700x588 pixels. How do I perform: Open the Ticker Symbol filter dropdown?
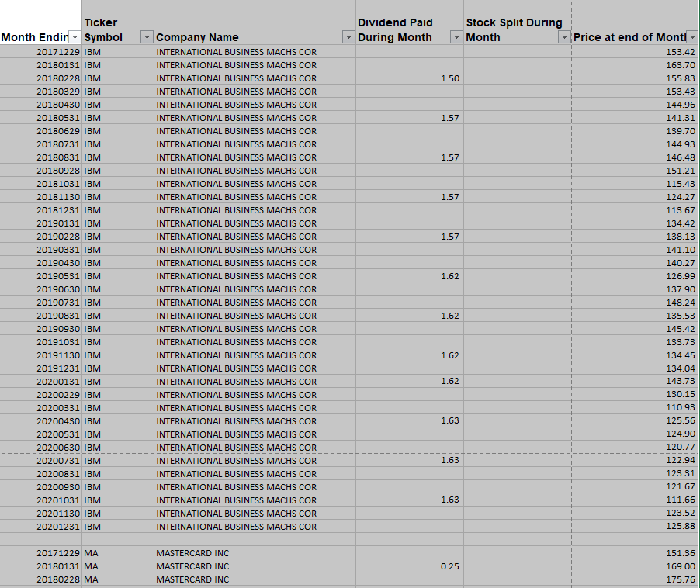[146, 37]
